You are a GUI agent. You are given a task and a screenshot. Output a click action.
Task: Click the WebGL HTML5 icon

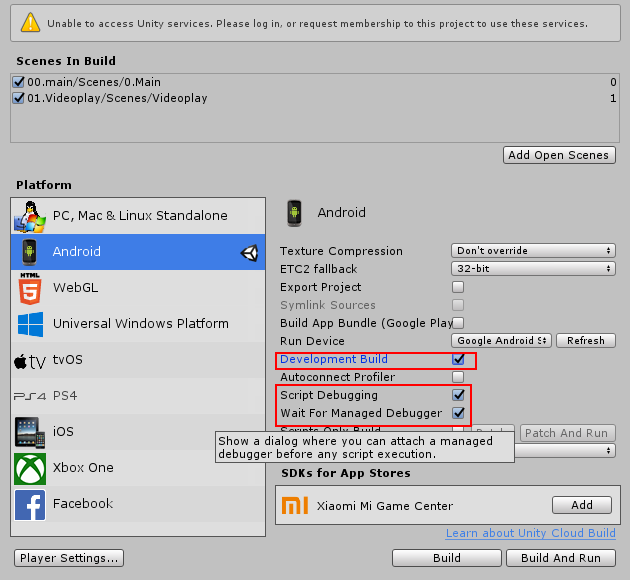click(30, 288)
